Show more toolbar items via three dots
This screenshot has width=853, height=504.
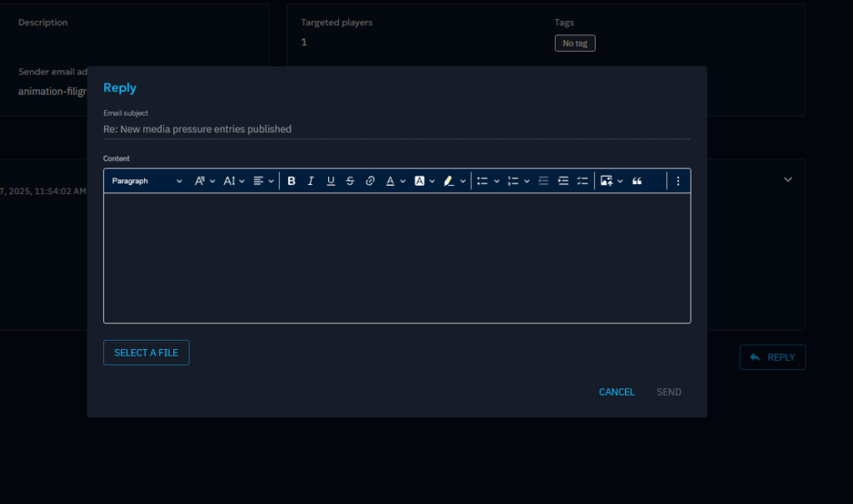[678, 181]
